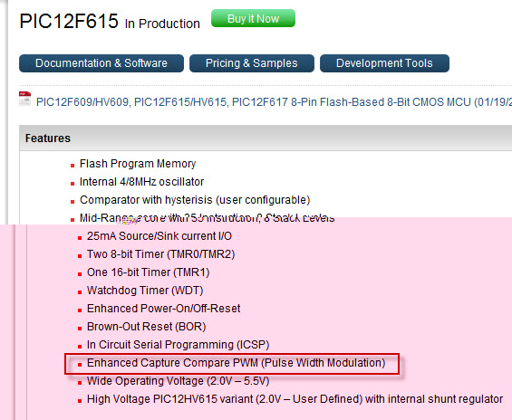Click In Circuit Serial Programming (ICSP) item
Screen dimensions: 512x420
click(178, 345)
